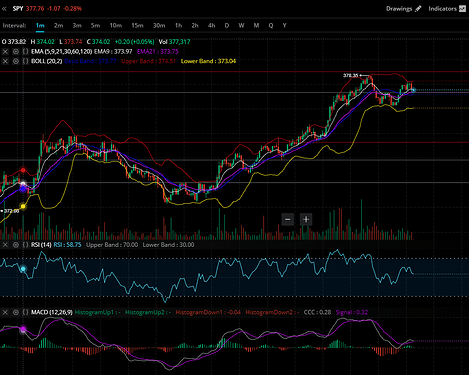Remove the EMA indicator with its X icon
The image size is (469, 375).
(x=5, y=52)
